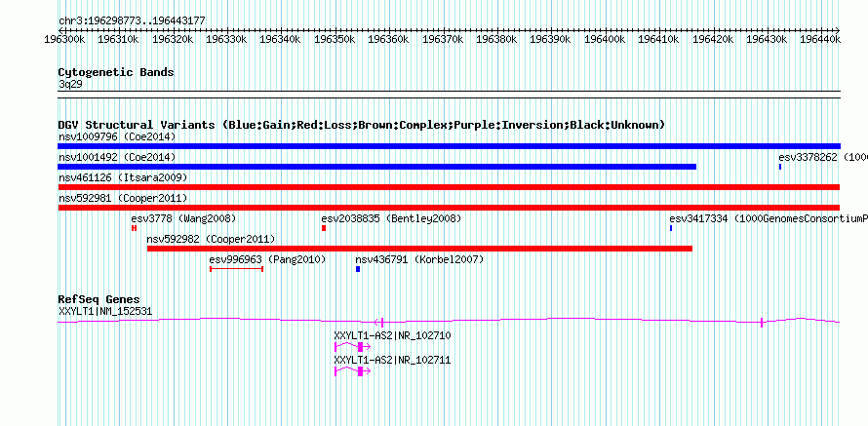The image size is (868, 426).
Task: Click the RefSeq Genes track title
Action: pyautogui.click(x=99, y=300)
